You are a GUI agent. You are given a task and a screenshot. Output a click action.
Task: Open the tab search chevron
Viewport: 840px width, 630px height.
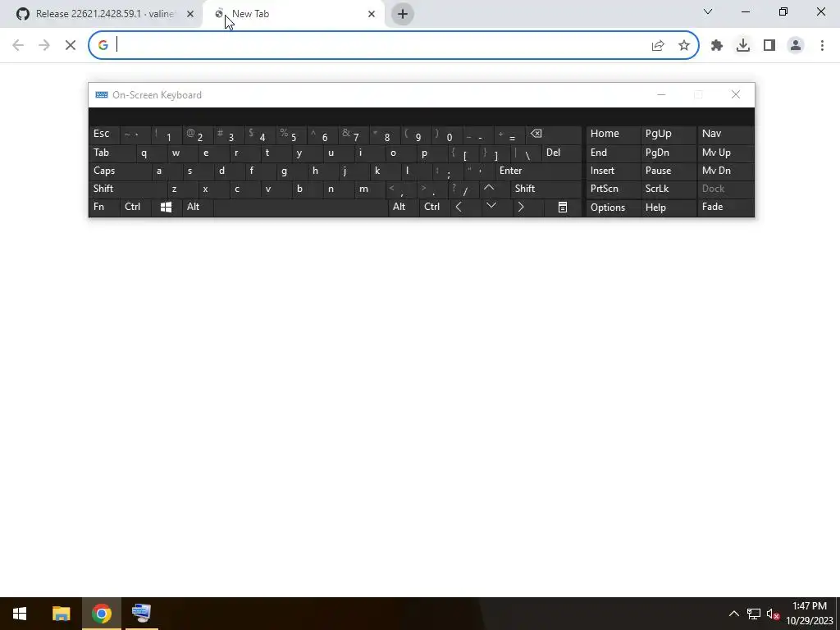(708, 11)
